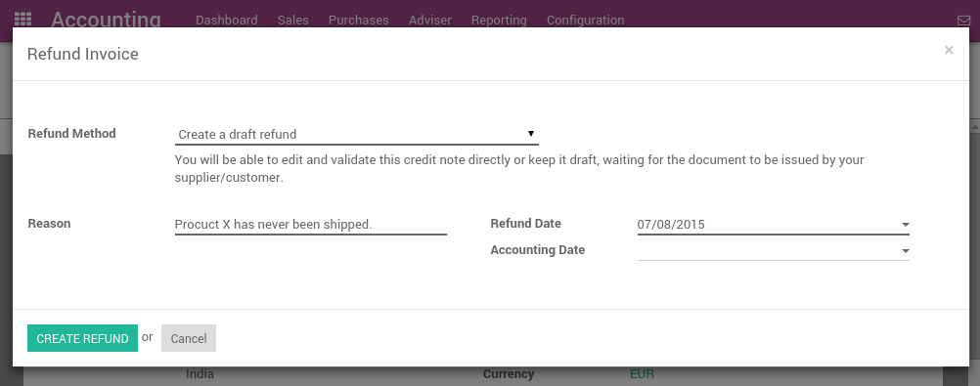Click the Create Refund button
Image resolution: width=980 pixels, height=386 pixels.
point(82,338)
